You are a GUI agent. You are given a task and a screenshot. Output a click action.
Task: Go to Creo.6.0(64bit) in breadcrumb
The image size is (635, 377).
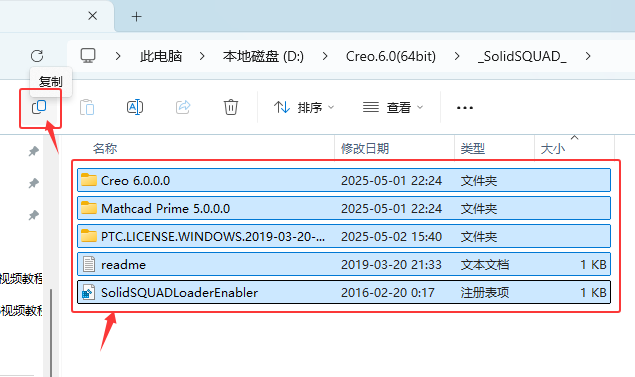tap(391, 56)
